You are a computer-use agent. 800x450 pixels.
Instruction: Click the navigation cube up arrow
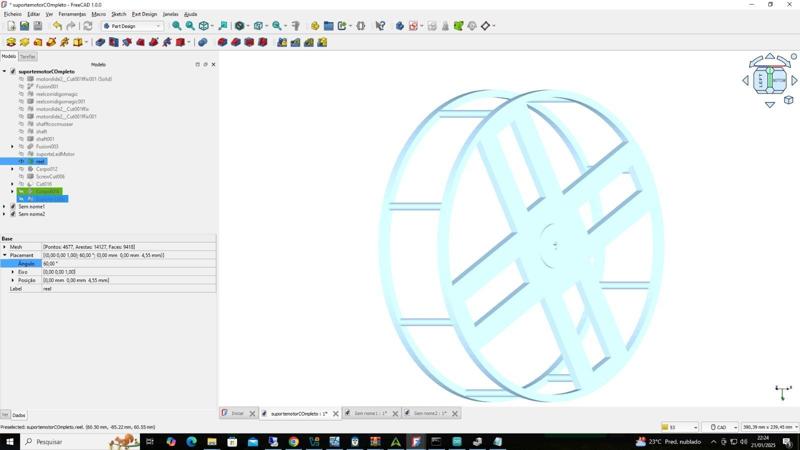[770, 56]
